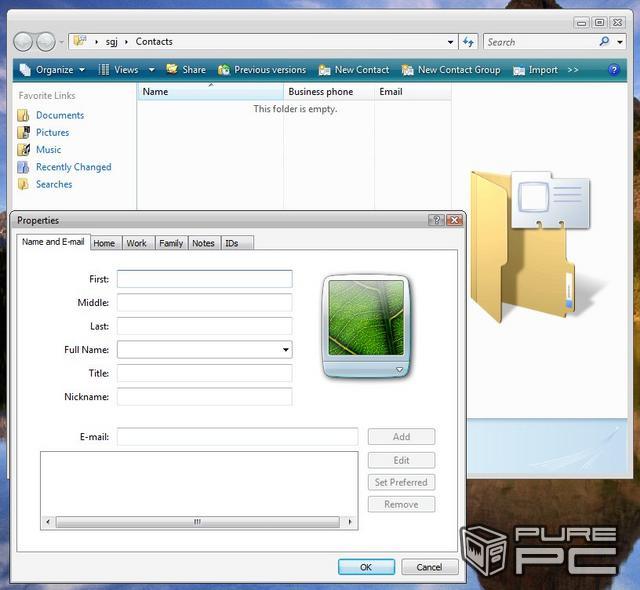
Task: Click the E-mail input field
Action: pos(238,437)
